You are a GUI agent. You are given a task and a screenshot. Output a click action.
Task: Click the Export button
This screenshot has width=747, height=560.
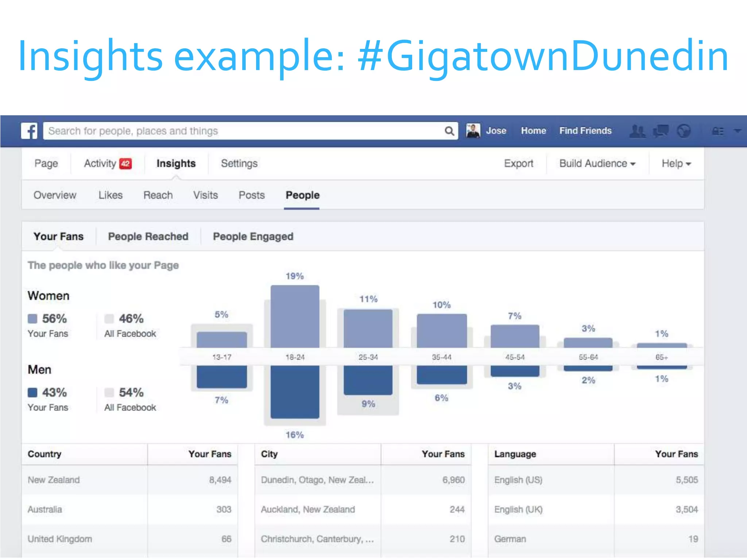[x=519, y=163]
